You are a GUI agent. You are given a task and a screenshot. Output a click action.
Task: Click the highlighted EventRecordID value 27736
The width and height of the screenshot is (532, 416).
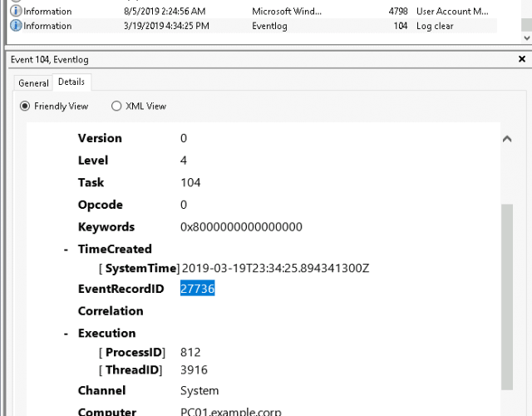click(198, 289)
